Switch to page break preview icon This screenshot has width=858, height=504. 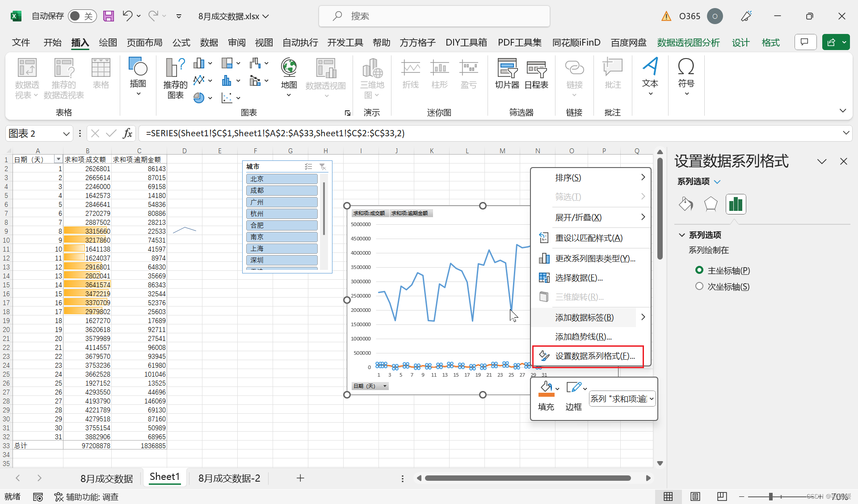point(722,496)
